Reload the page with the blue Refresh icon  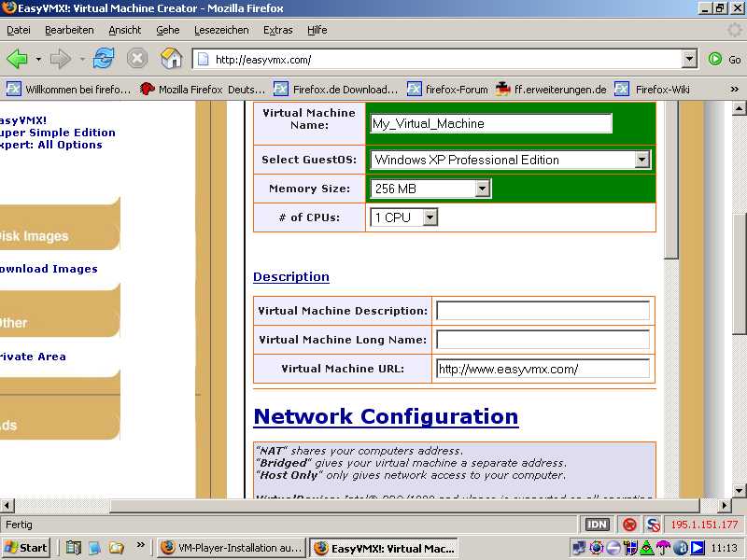point(104,59)
